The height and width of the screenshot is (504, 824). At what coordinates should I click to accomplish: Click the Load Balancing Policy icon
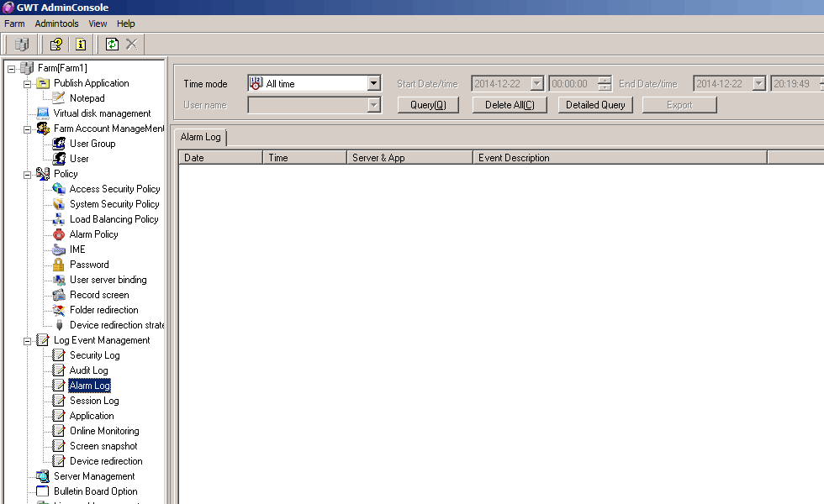(59, 219)
